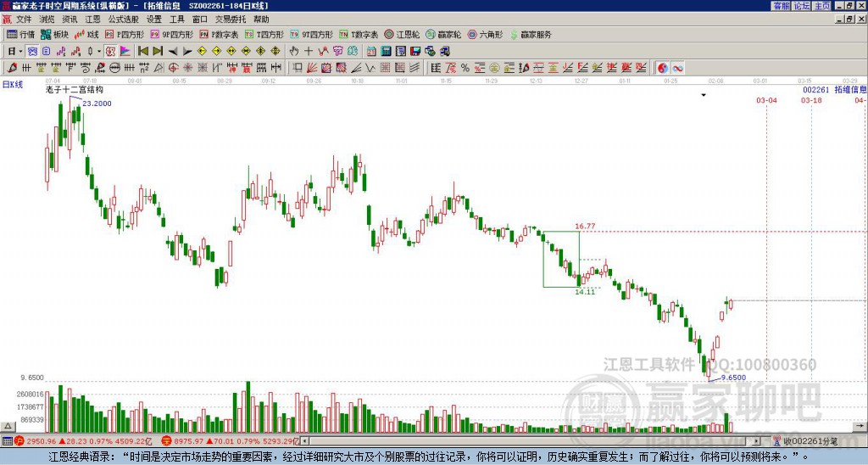Viewport: 868px width, 465px height.
Task: Click the 主页 link in title bar
Action: (x=821, y=6)
